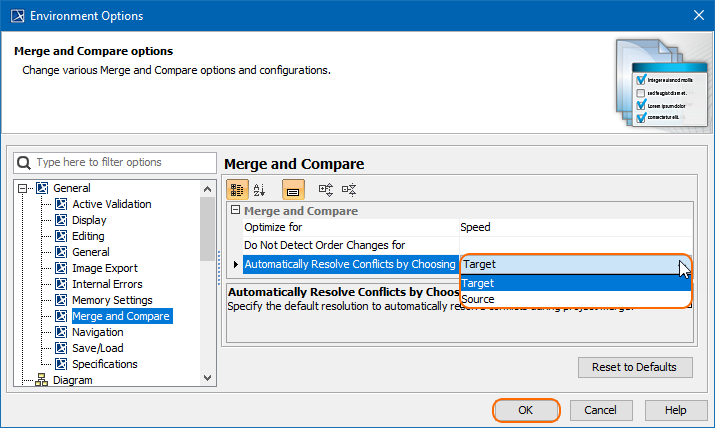This screenshot has width=715, height=428.
Task: Open the Image Export options item
Action: (x=105, y=268)
